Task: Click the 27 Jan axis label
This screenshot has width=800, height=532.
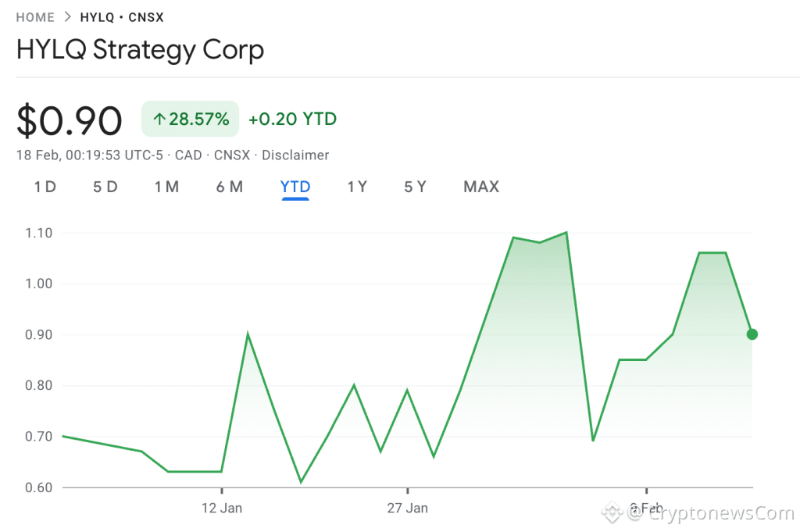Action: point(407,508)
